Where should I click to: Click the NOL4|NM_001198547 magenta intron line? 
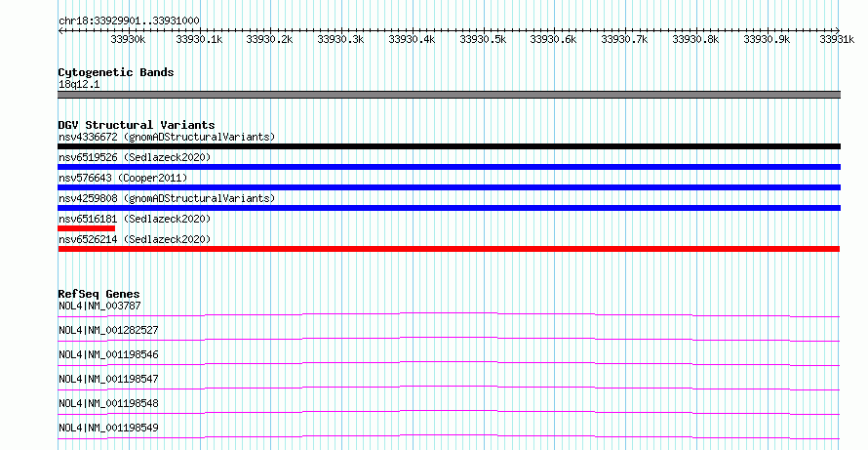coord(449,388)
